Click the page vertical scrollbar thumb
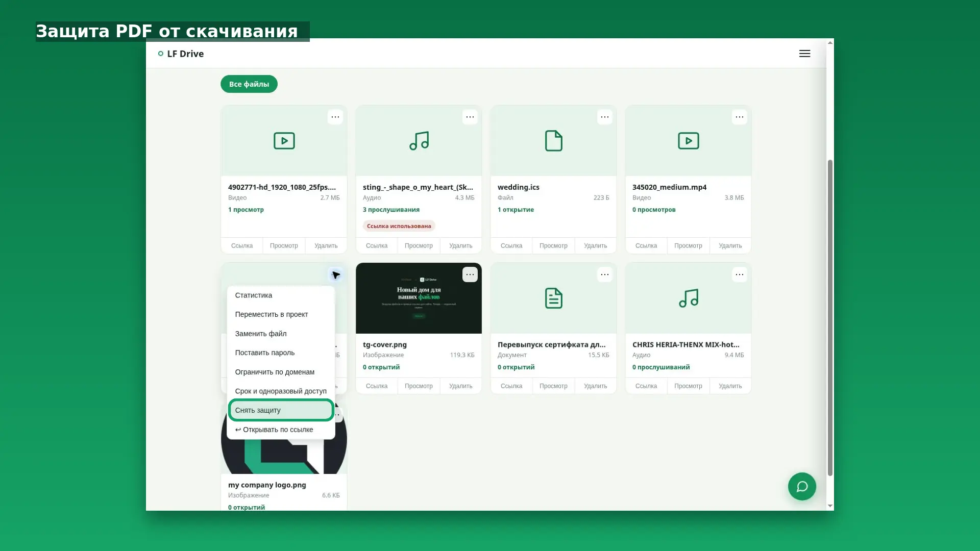The image size is (980, 551). coord(830,317)
